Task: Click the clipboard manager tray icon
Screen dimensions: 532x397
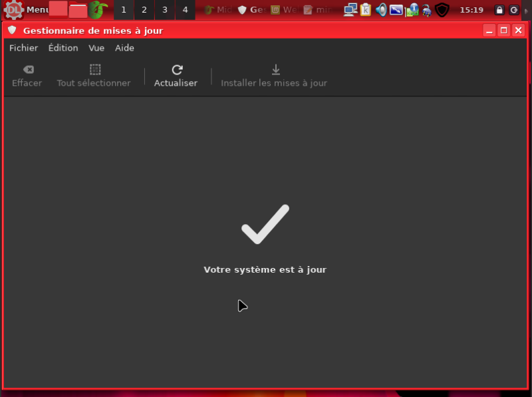Action: coord(366,10)
